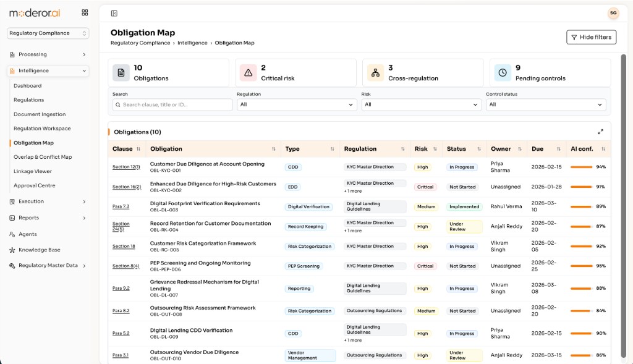Open the Regulations menu item
This screenshot has width=633, height=364.
pos(28,99)
